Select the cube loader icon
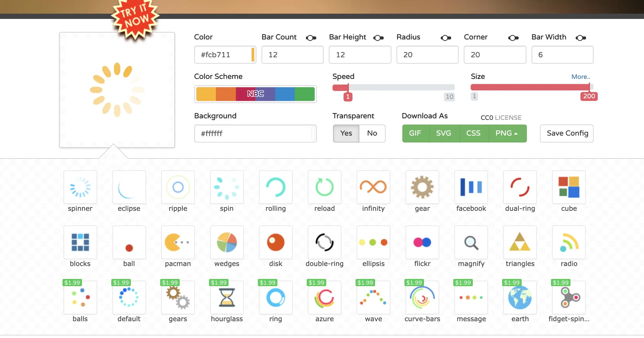644x338 pixels. pos(569,187)
